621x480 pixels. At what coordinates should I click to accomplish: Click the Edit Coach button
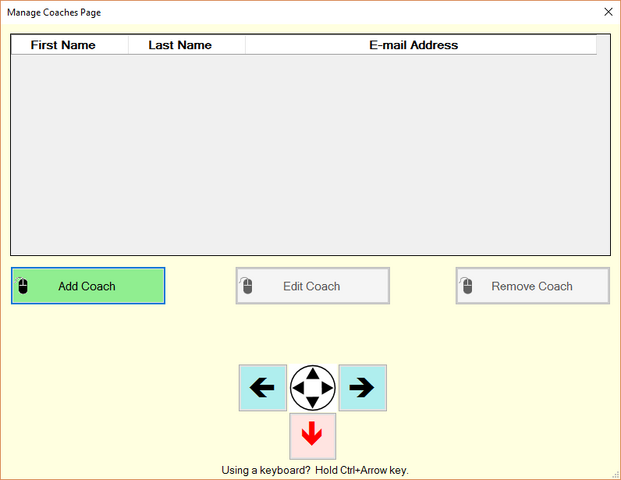click(312, 286)
